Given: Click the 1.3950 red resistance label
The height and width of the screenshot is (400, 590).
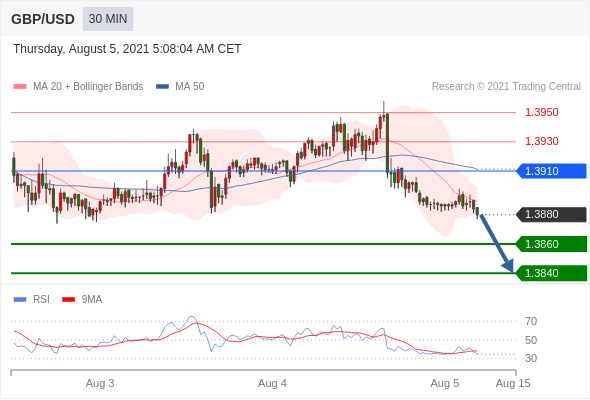Looking at the screenshot, I should (x=541, y=112).
